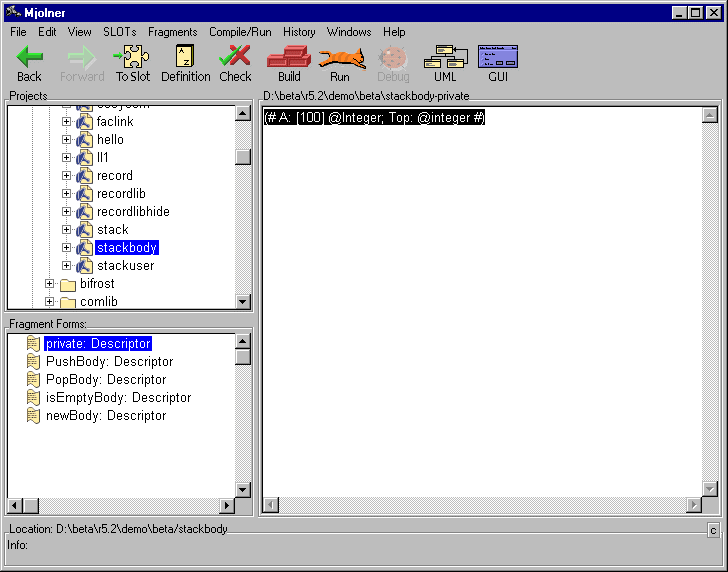Click the Build bricks icon
Image resolution: width=728 pixels, height=572 pixels.
[x=289, y=59]
